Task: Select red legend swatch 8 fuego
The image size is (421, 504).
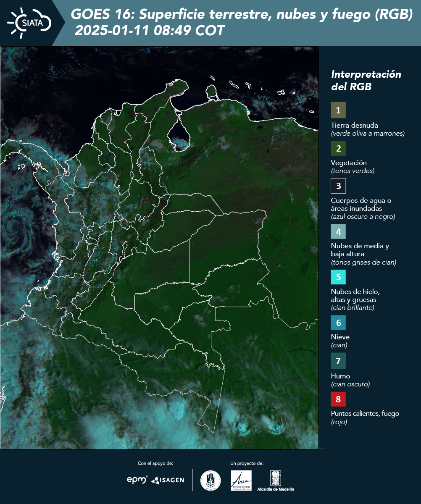Action: click(338, 399)
